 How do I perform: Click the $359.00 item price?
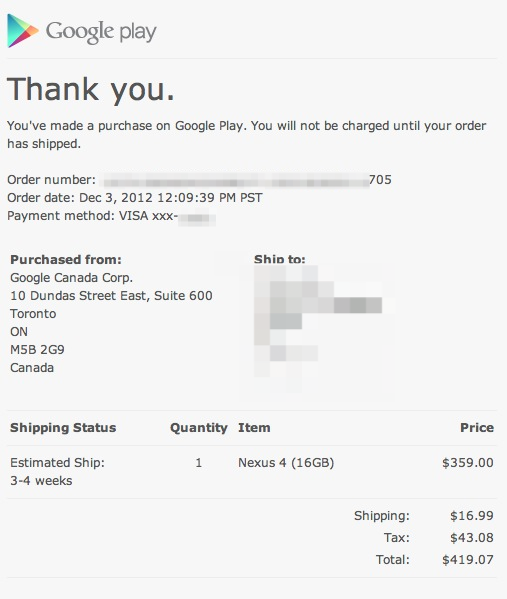468,463
